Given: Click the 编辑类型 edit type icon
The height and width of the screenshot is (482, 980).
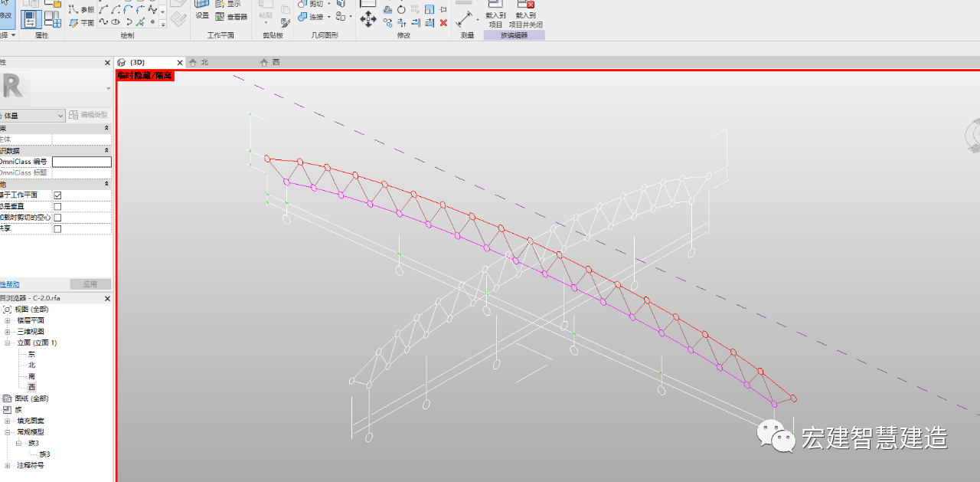Looking at the screenshot, I should (73, 115).
